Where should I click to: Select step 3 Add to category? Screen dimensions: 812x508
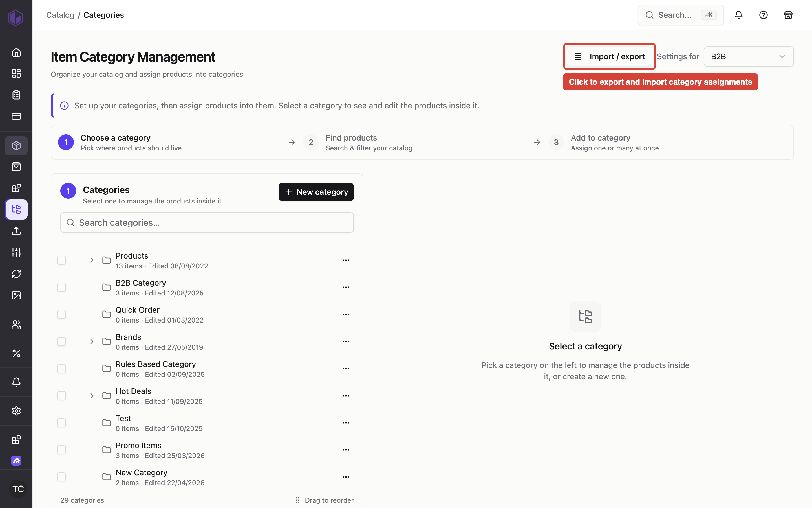pos(603,143)
